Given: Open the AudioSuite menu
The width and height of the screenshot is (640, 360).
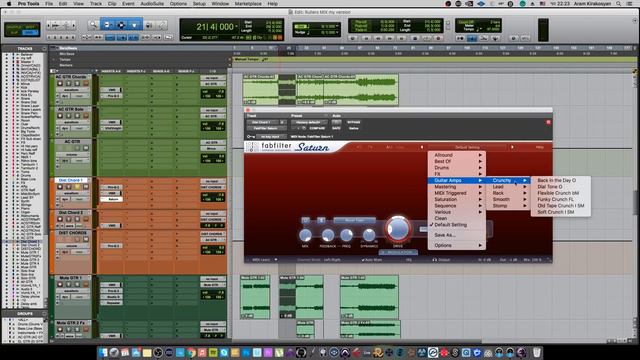Looking at the screenshot, I should [152, 4].
